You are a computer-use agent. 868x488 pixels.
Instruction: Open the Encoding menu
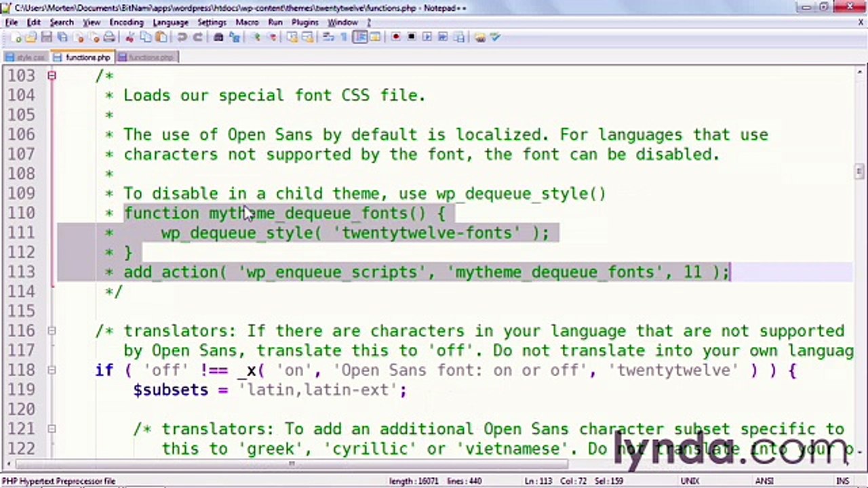[126, 22]
